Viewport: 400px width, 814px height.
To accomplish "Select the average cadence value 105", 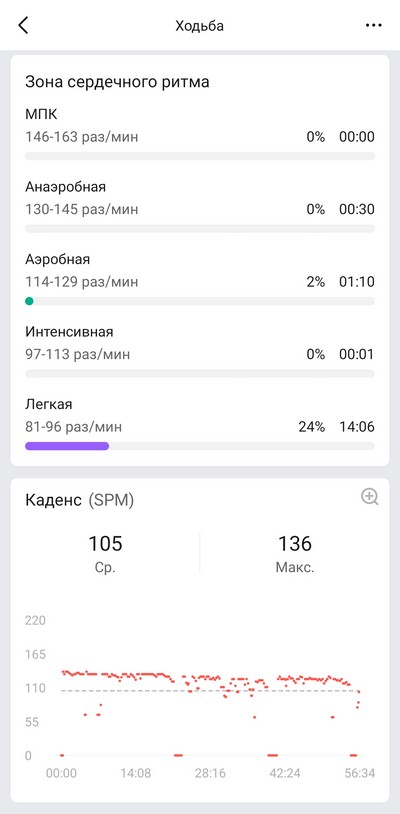I will coord(105,544).
